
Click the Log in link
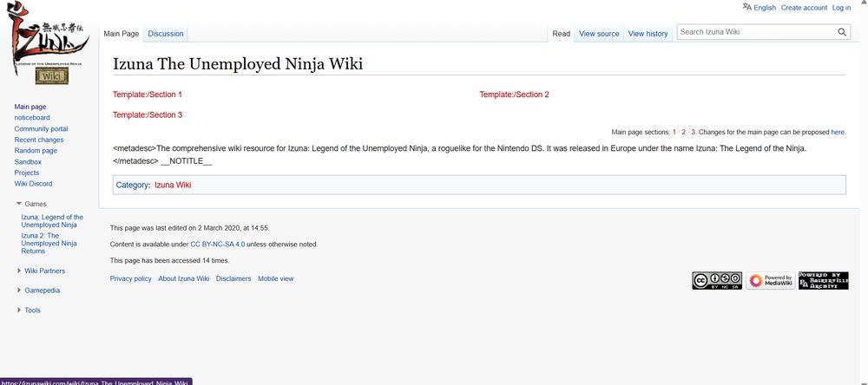[x=841, y=8]
